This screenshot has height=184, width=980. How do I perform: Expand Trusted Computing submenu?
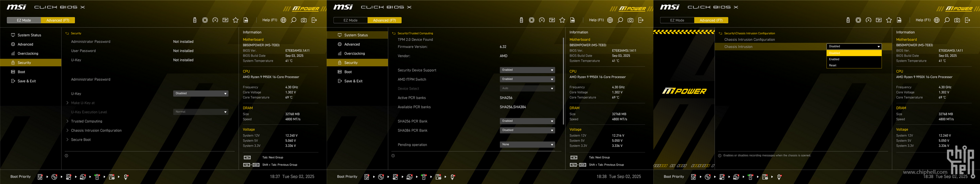tap(86, 121)
